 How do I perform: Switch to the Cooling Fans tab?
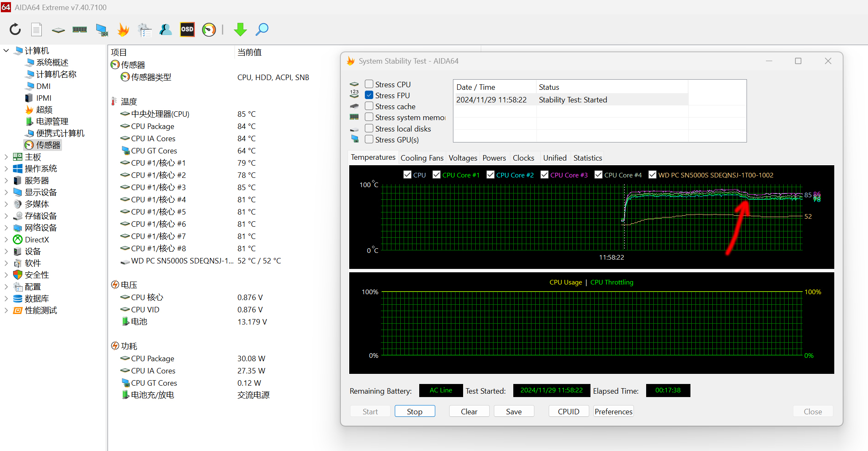click(422, 158)
